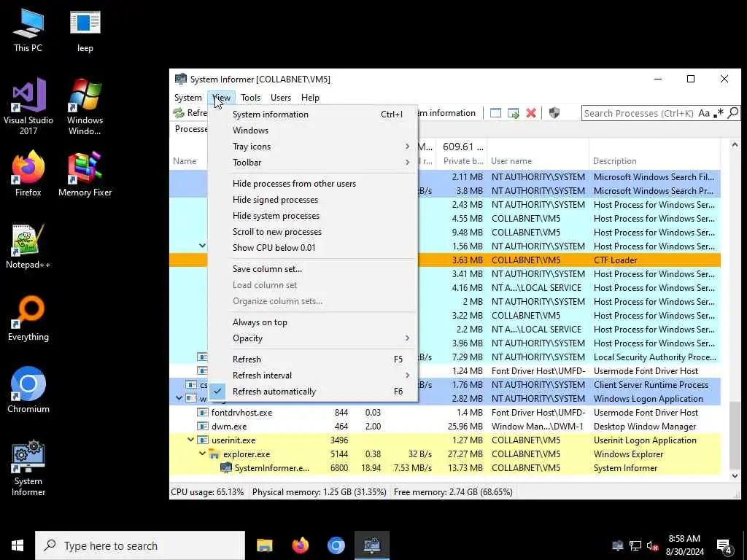This screenshot has height=560, width=747.
Task: Expand the Tray icons submenu
Action: 313,146
